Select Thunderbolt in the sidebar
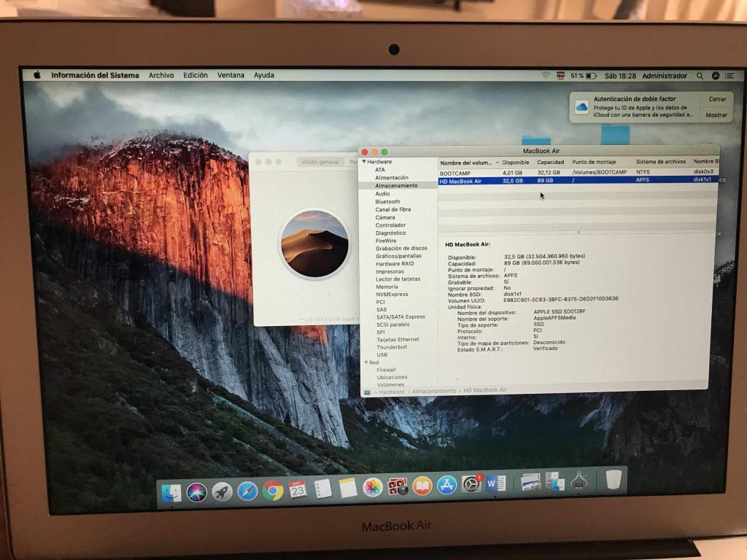Viewport: 747px width, 560px height. (392, 347)
